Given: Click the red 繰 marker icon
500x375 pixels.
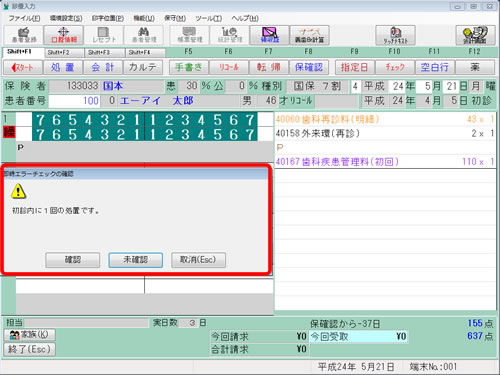Looking at the screenshot, I should pyautogui.click(x=9, y=132).
